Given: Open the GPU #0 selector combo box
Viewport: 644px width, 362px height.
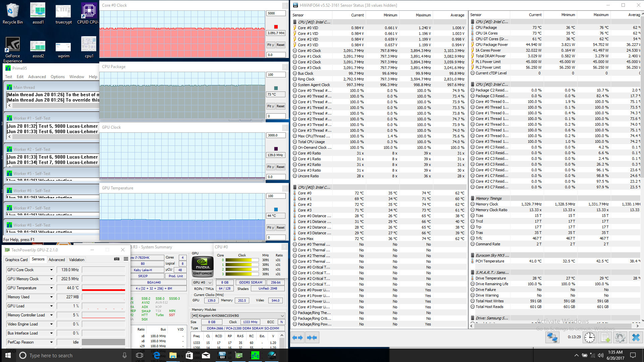Looking at the screenshot, I should [202, 283].
